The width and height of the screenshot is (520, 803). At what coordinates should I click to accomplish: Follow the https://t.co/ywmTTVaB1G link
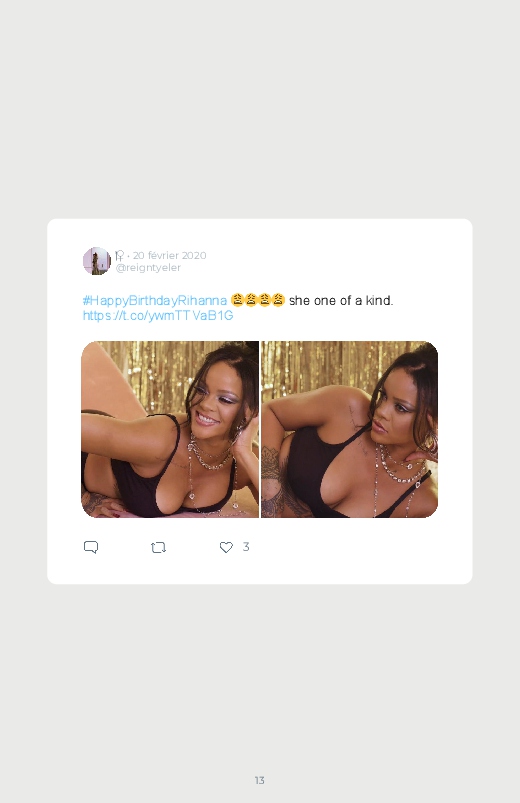coord(158,315)
